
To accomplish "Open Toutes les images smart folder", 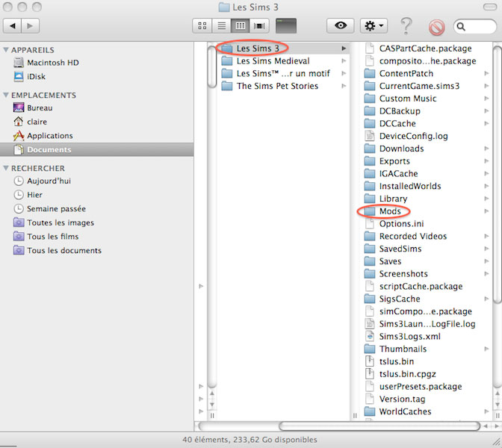I will click(x=54, y=223).
